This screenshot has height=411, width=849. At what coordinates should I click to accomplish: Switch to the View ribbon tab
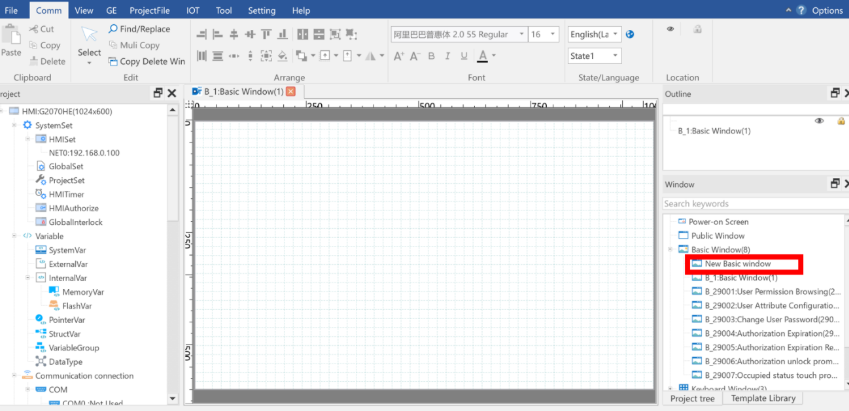pos(84,10)
